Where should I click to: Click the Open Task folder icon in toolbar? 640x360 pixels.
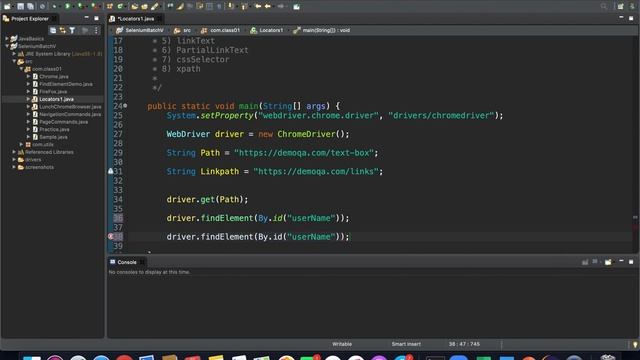(144, 6)
